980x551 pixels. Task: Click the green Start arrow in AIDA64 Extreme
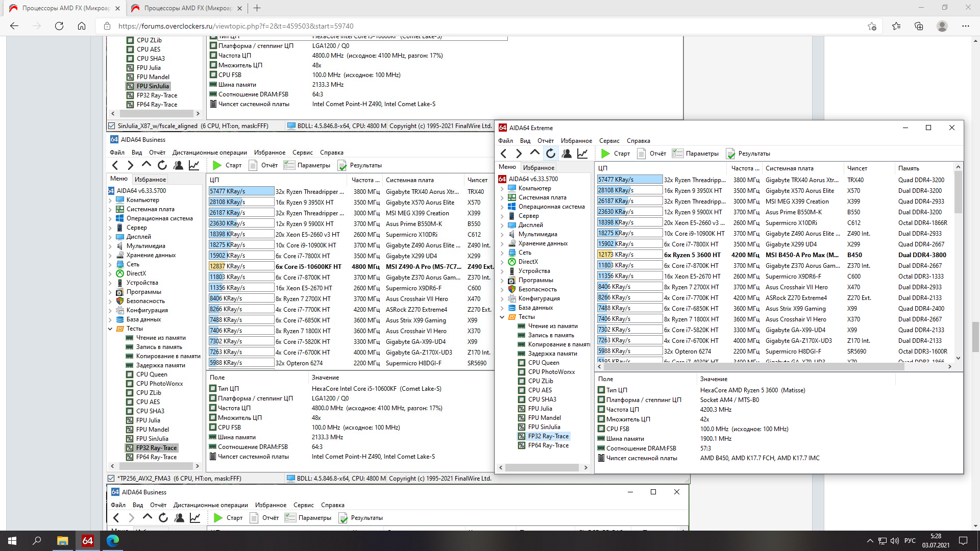click(x=605, y=154)
